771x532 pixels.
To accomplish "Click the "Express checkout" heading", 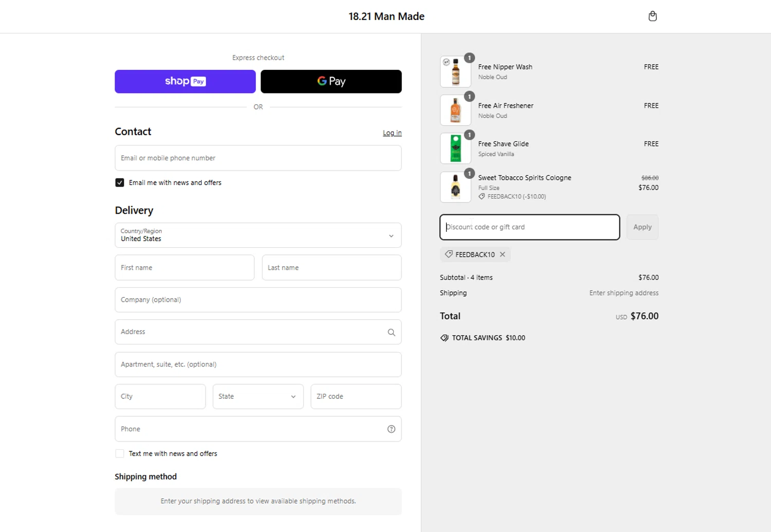I will click(258, 58).
